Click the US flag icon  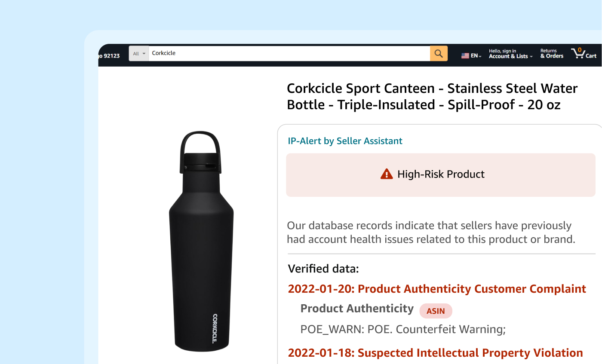tap(465, 56)
